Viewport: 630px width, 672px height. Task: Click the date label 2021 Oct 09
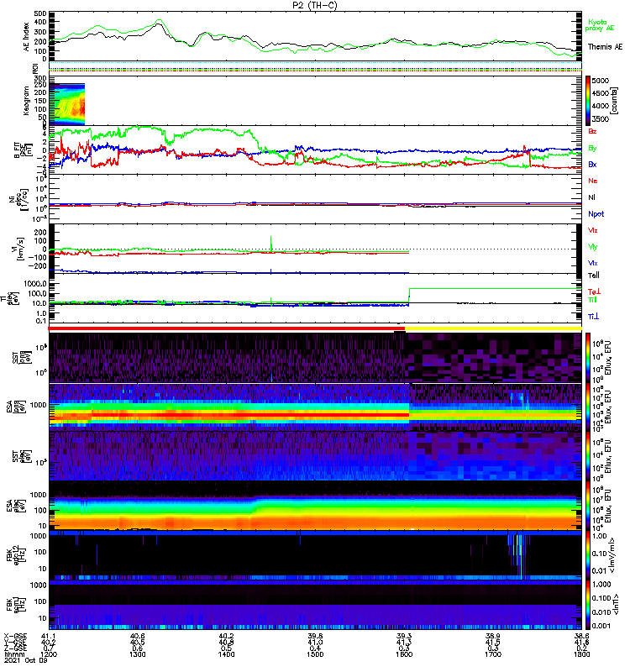[x=26, y=660]
